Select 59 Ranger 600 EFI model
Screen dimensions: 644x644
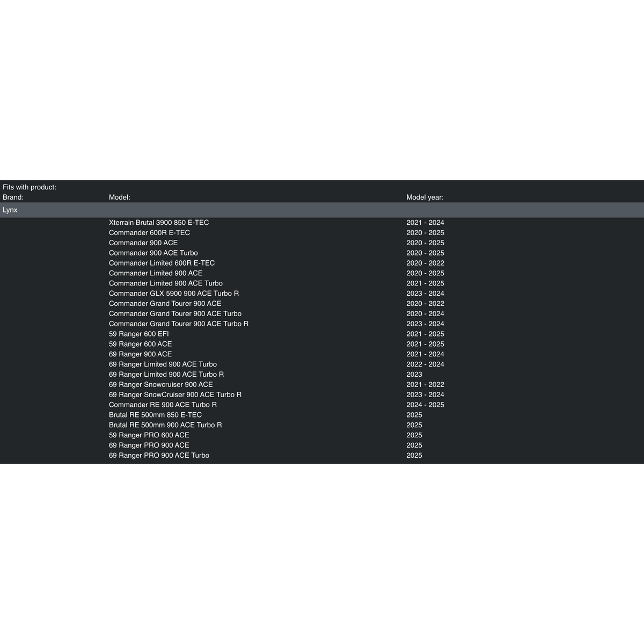139,334
